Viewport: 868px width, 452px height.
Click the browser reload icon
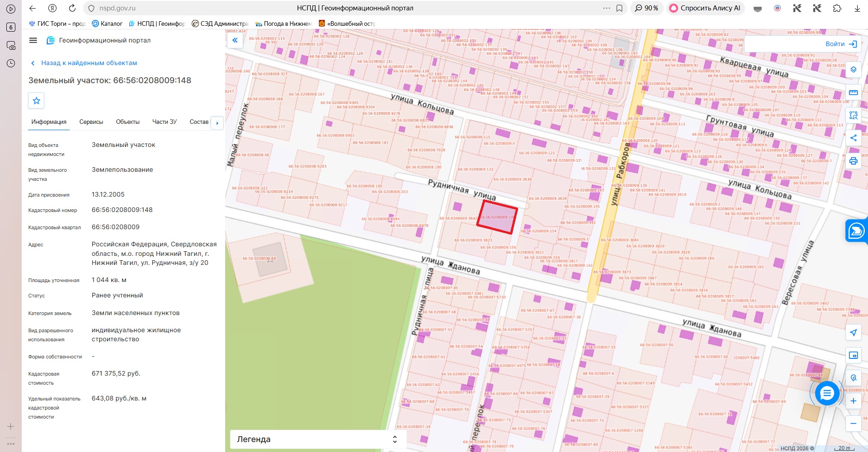pyautogui.click(x=72, y=8)
